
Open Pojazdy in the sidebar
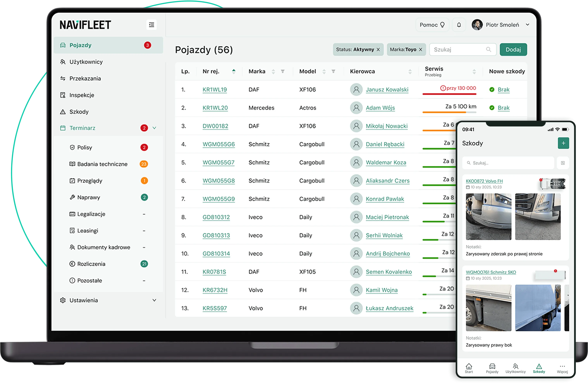108,45
